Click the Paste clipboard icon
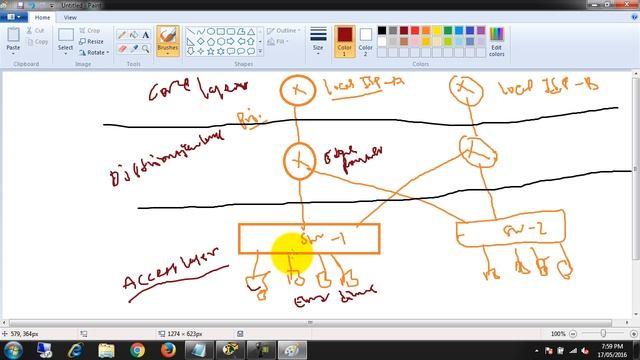Image resolution: width=640 pixels, height=360 pixels. (13, 35)
